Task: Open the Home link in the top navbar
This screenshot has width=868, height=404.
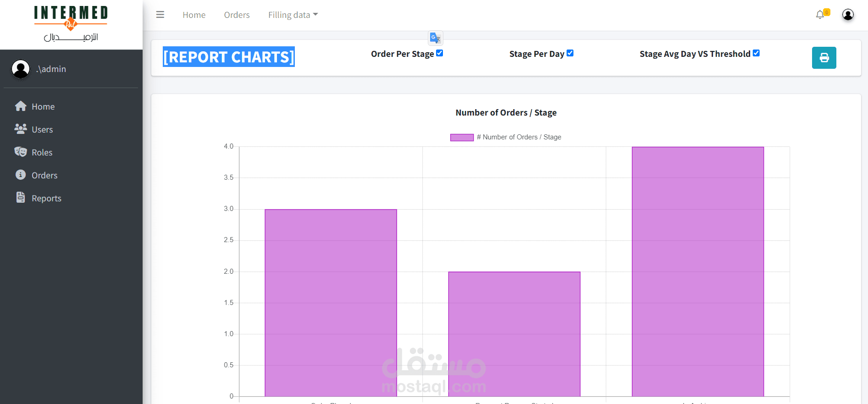Action: pos(194,15)
